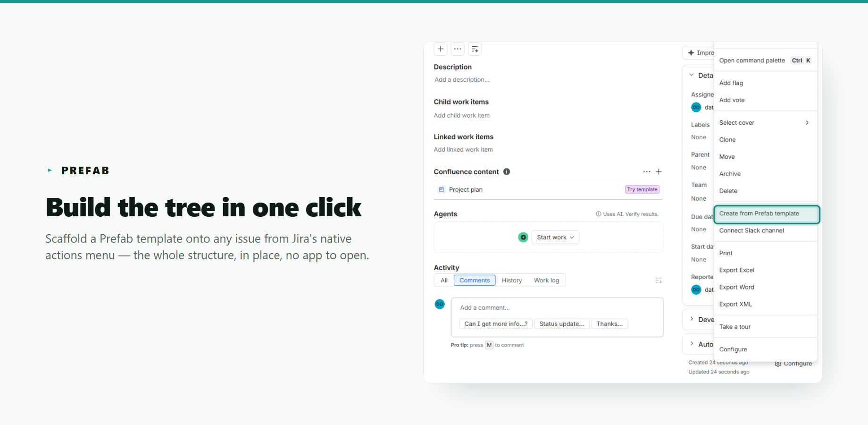Click Add child work item
Screen dimensions: 868x425
pyautogui.click(x=462, y=116)
